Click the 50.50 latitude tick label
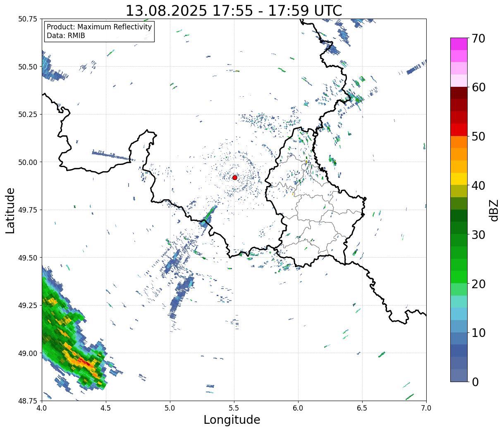 28,67
